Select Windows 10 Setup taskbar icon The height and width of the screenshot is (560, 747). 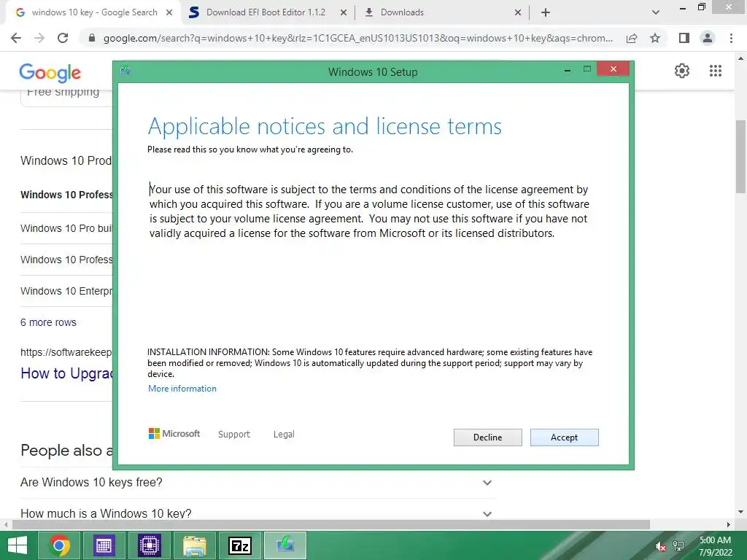coord(285,545)
